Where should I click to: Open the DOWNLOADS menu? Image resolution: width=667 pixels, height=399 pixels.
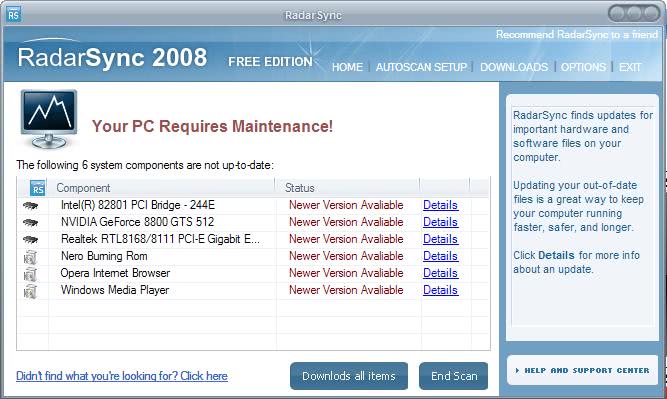pyautogui.click(x=514, y=67)
